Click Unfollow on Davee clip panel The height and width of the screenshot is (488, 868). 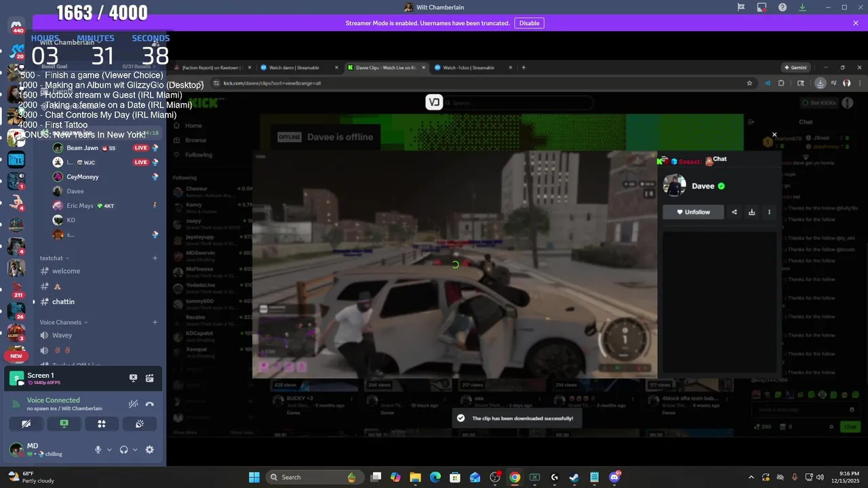pos(693,212)
